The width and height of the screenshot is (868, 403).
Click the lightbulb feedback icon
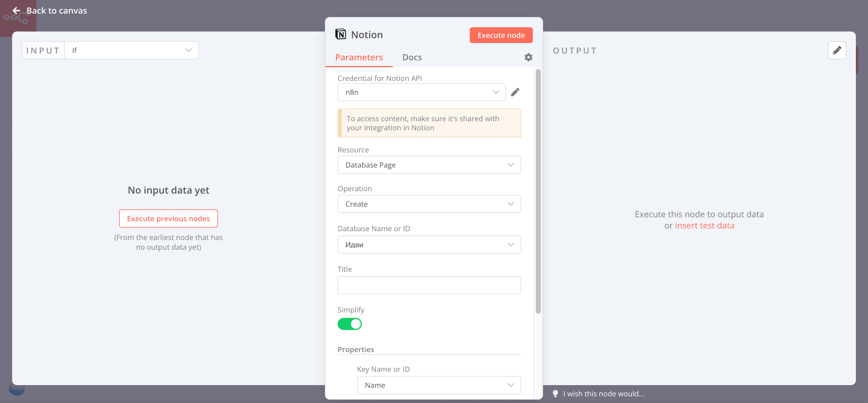(555, 393)
